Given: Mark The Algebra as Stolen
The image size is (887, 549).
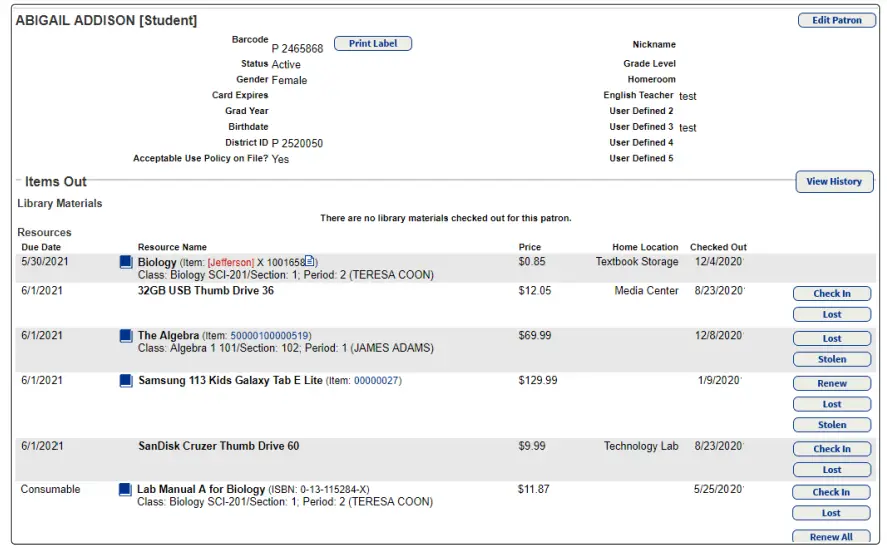Looking at the screenshot, I should point(831,359).
